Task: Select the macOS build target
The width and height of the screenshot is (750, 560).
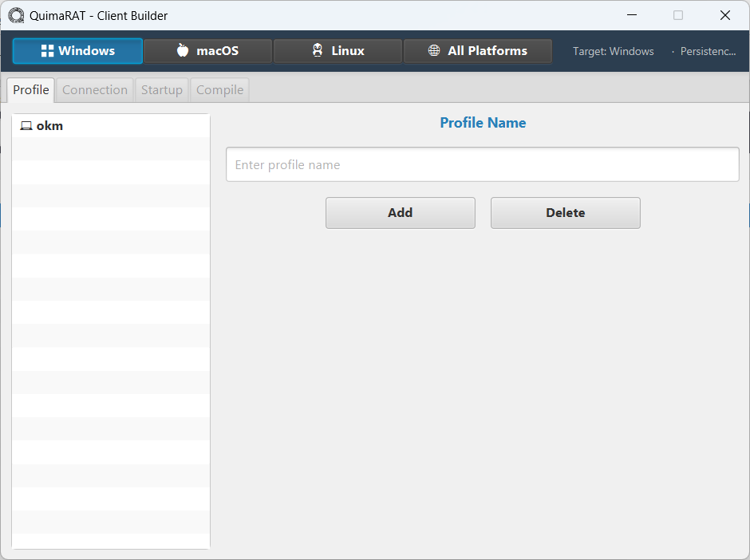Action: pos(207,49)
